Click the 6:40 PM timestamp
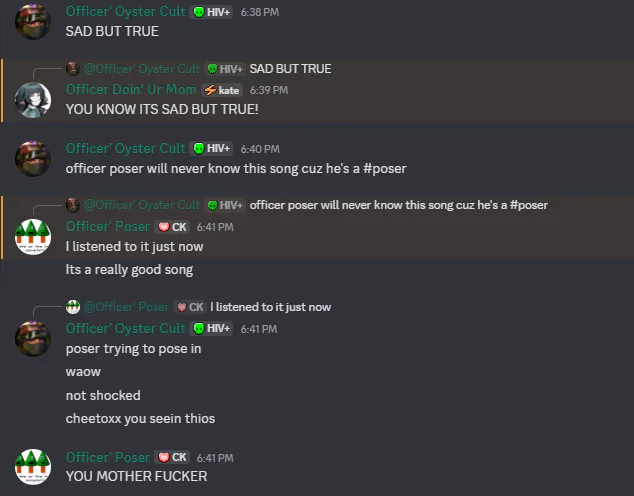The width and height of the screenshot is (634, 496). click(260, 149)
